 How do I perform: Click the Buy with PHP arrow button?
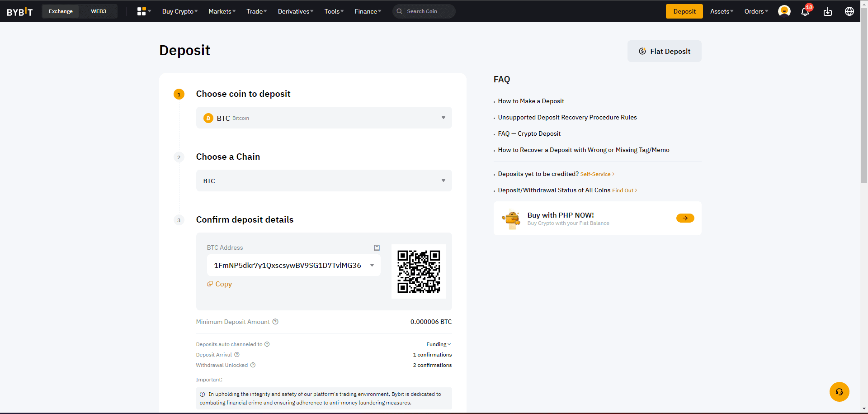(685, 218)
